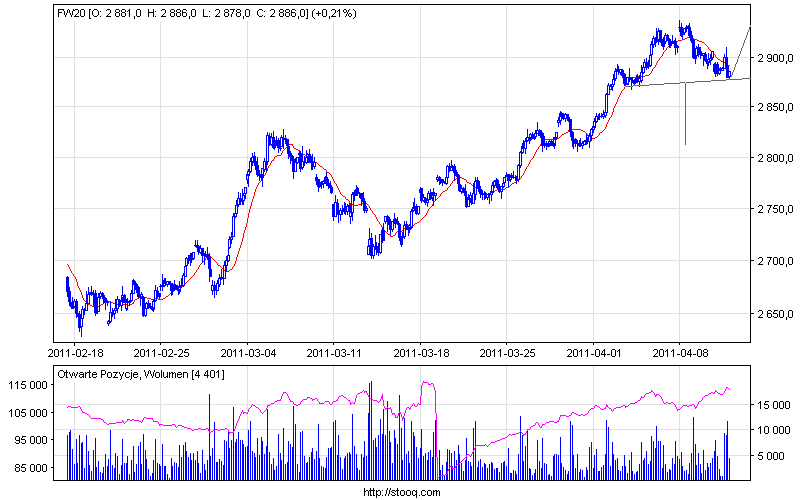Click the 2 750,0 price axis label
This screenshot has height=500, width=800.
776,210
